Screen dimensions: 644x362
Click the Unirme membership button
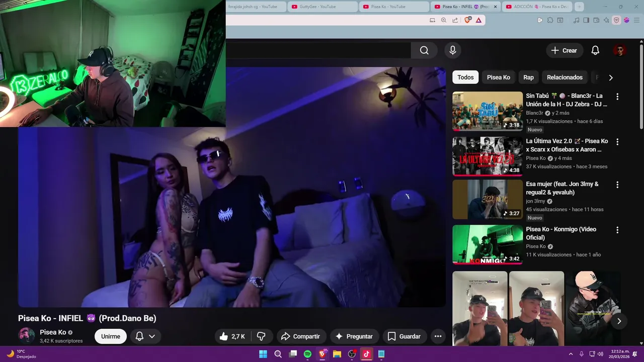tap(111, 336)
